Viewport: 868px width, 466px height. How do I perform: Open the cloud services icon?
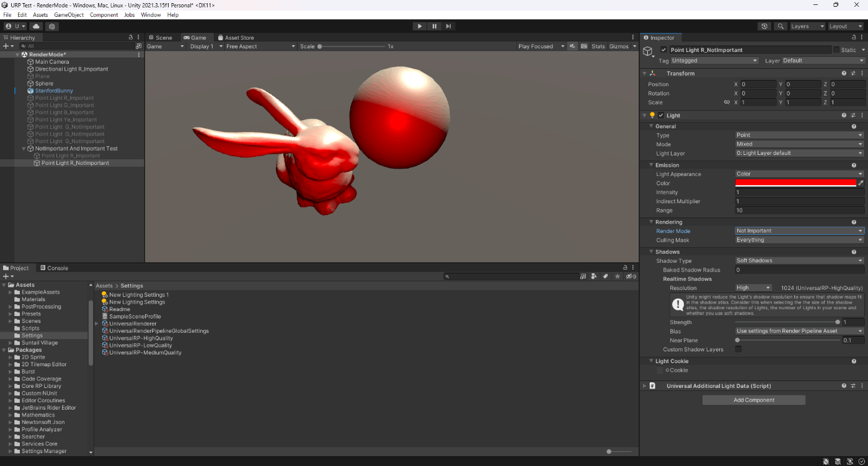(x=36, y=27)
